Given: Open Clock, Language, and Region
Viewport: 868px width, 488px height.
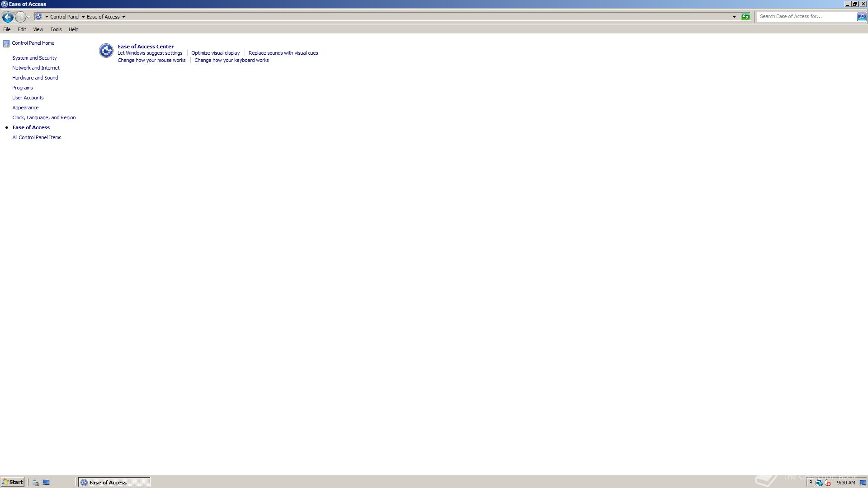Looking at the screenshot, I should click(44, 117).
